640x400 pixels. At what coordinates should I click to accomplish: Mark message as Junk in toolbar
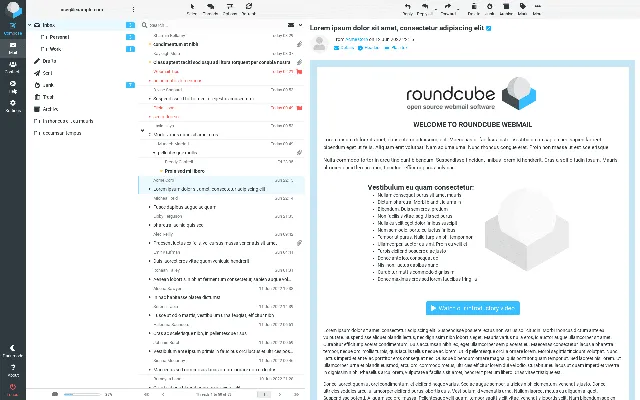click(489, 9)
